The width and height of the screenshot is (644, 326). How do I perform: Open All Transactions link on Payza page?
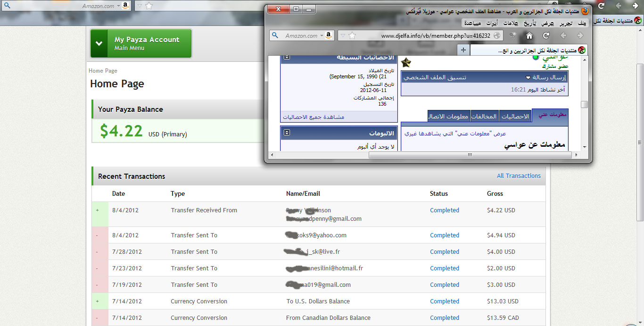pos(519,176)
